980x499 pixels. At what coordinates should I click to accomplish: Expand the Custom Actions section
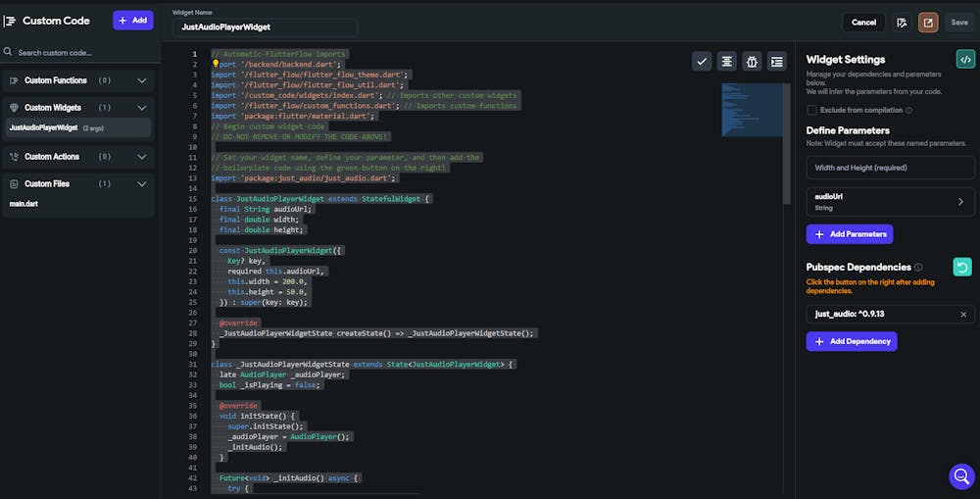click(142, 157)
